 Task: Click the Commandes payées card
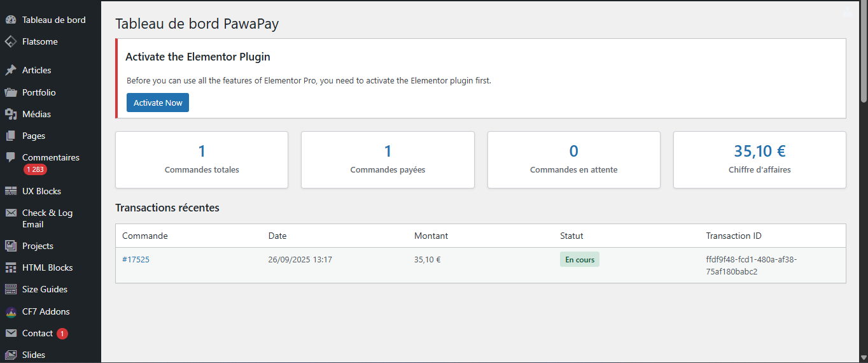click(x=388, y=160)
